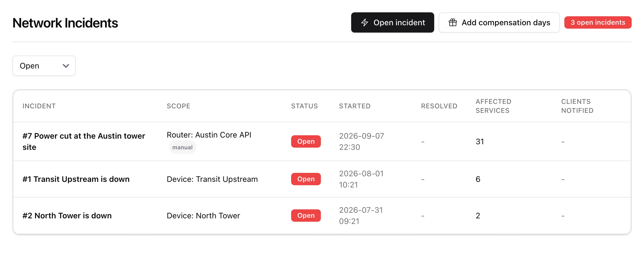Open incident #1 Transit Upstream is down
Screen dimensions: 644x261
click(76, 179)
